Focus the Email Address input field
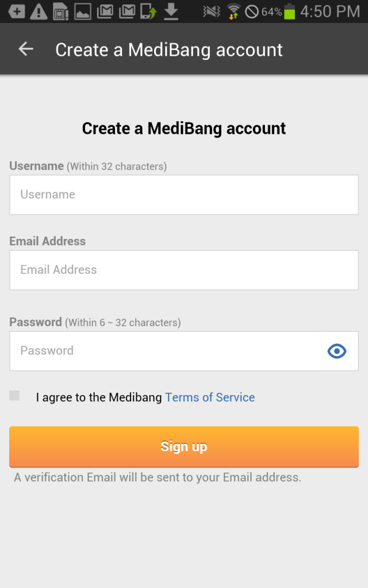 [x=184, y=270]
